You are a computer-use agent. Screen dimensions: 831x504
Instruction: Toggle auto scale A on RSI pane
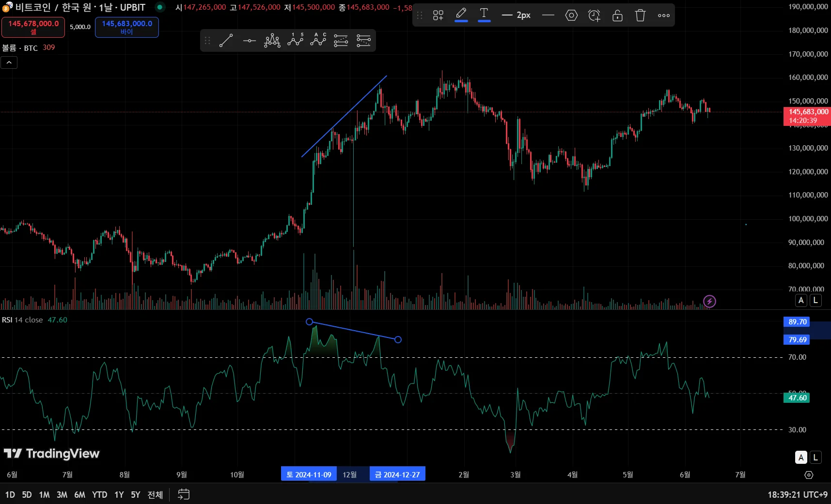pos(801,458)
